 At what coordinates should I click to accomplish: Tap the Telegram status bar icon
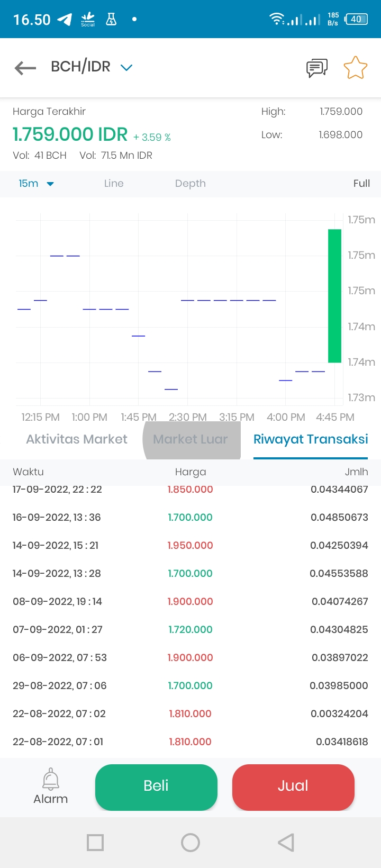[65, 20]
